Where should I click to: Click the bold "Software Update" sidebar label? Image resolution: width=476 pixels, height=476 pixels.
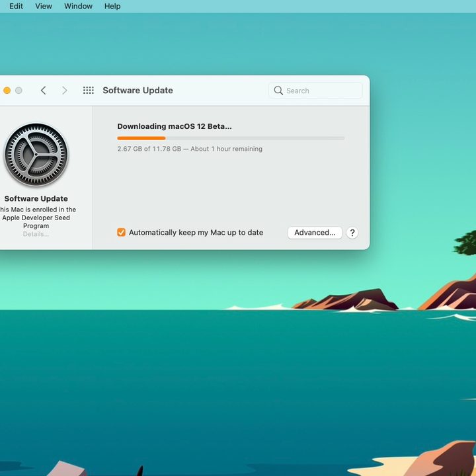(x=36, y=198)
